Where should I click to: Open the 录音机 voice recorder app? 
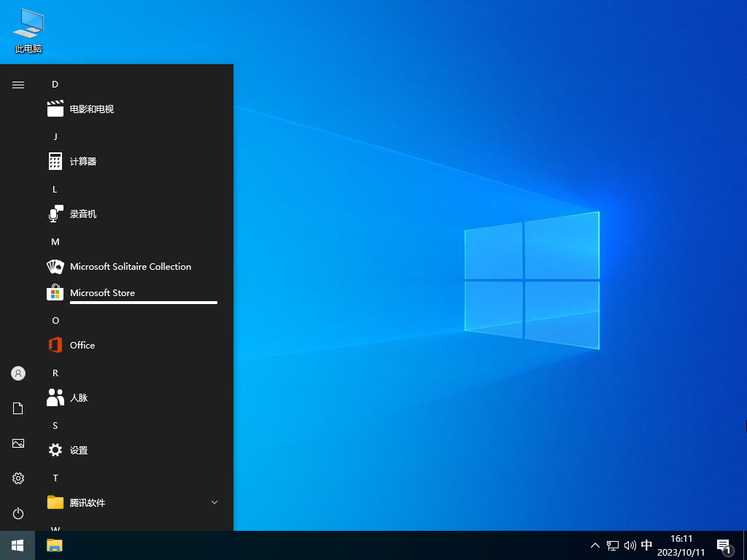[82, 214]
